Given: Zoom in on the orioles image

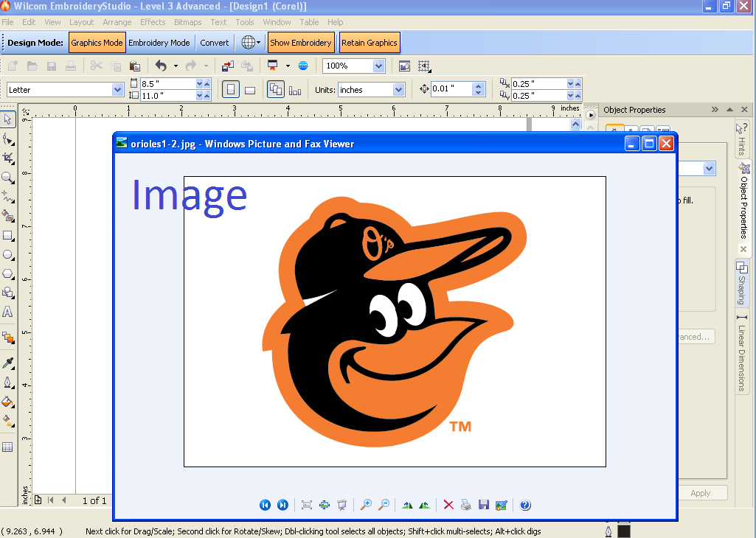Looking at the screenshot, I should point(366,505).
